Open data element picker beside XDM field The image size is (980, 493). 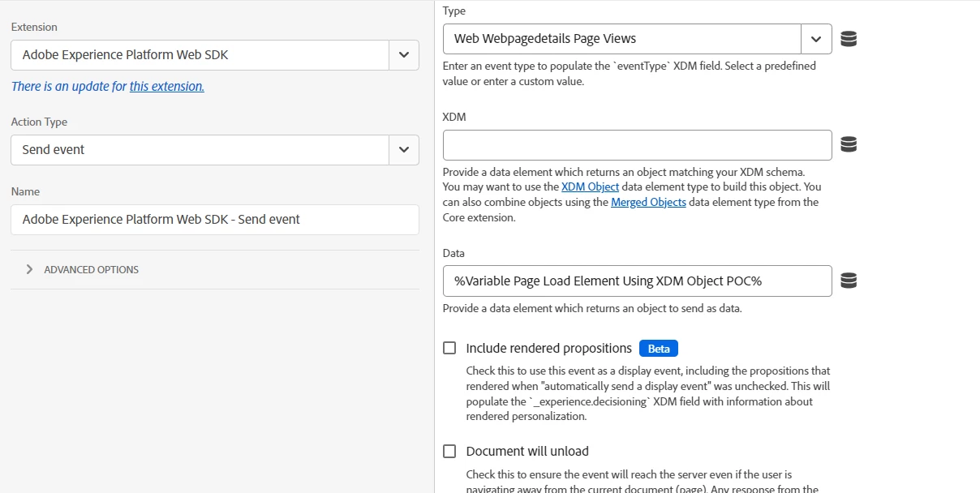click(x=849, y=144)
